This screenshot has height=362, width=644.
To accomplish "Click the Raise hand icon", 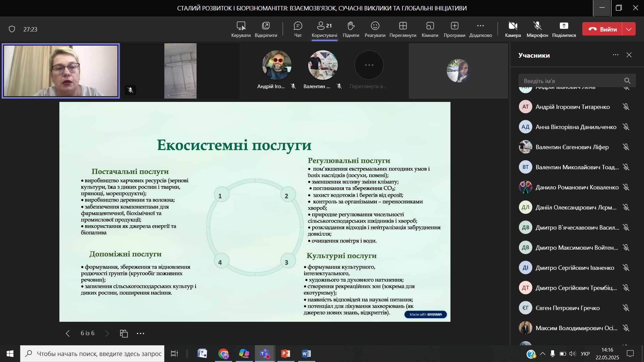I will 351,26.
